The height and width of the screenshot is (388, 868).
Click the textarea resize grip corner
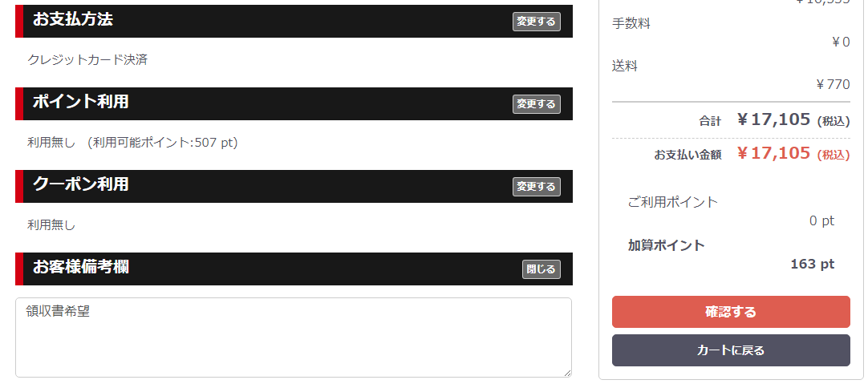[x=567, y=373]
